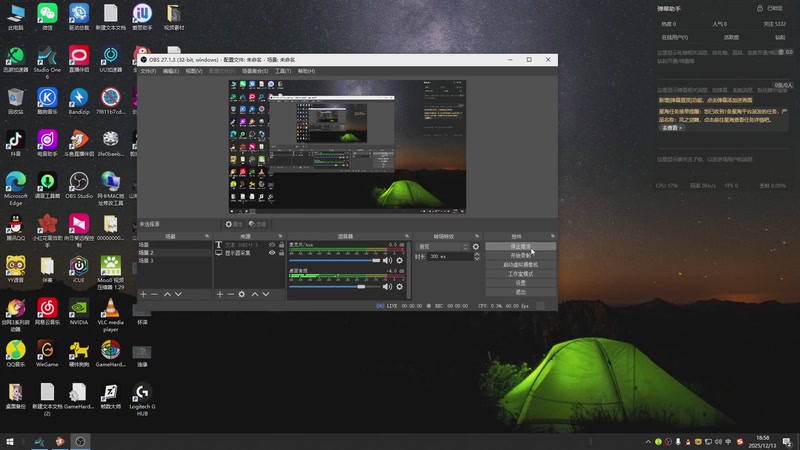This screenshot has width=800, height=450.
Task: Increase transition duration with stepper arrow
Action: coord(477,254)
